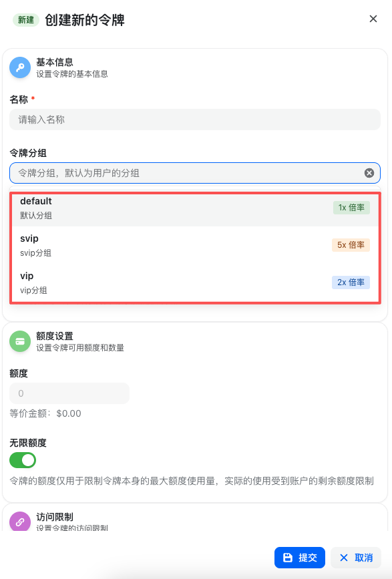The image size is (392, 579).
Task: Click the 新建 badge in the header
Action: tap(25, 20)
